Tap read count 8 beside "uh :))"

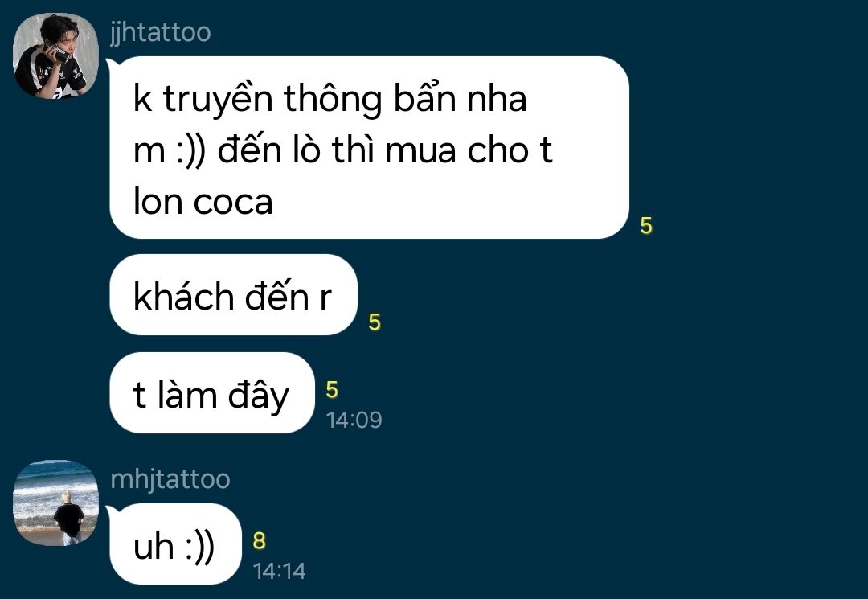(x=259, y=541)
